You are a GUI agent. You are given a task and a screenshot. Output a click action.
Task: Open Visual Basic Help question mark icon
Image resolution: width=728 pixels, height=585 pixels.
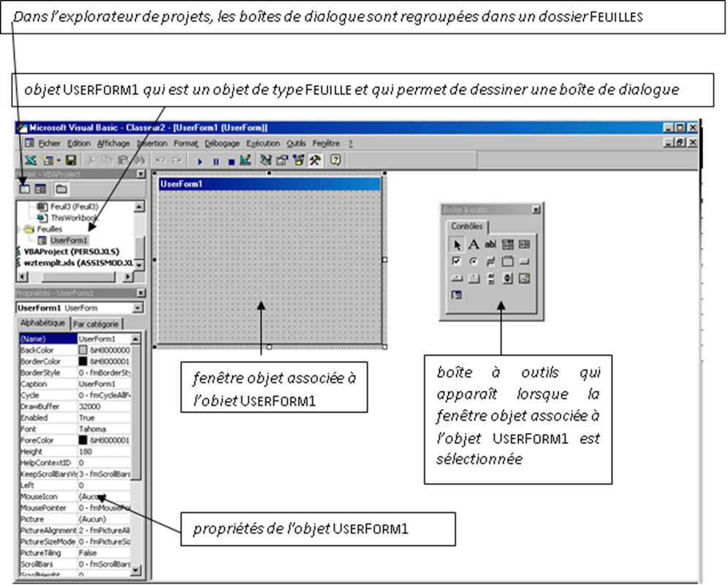[x=335, y=161]
